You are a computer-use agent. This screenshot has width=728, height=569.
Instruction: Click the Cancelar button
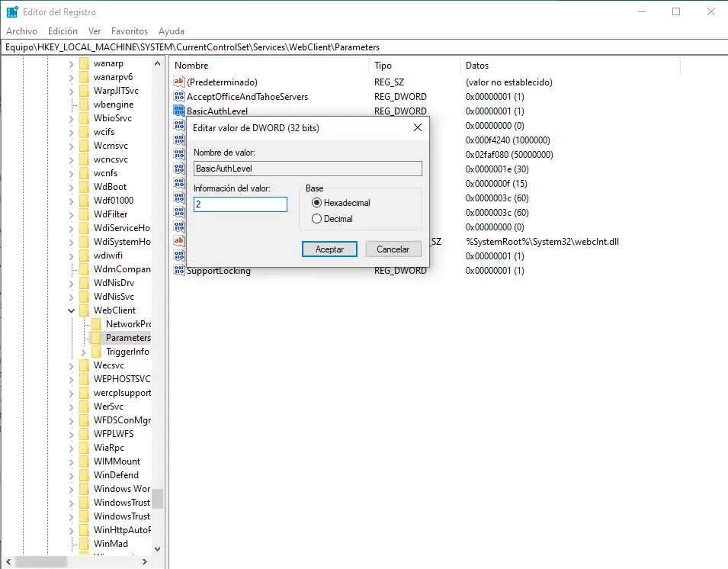(393, 249)
